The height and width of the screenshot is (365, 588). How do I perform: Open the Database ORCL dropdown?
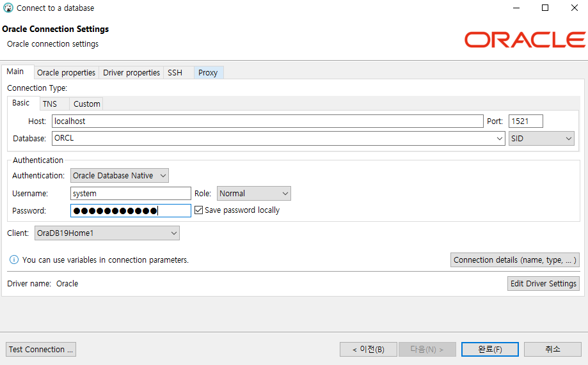coord(499,138)
